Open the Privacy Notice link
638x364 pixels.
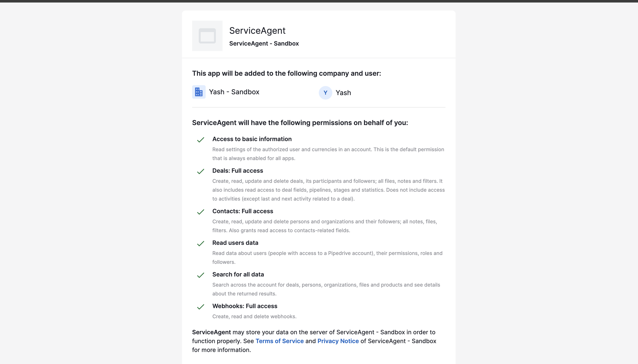338,341
